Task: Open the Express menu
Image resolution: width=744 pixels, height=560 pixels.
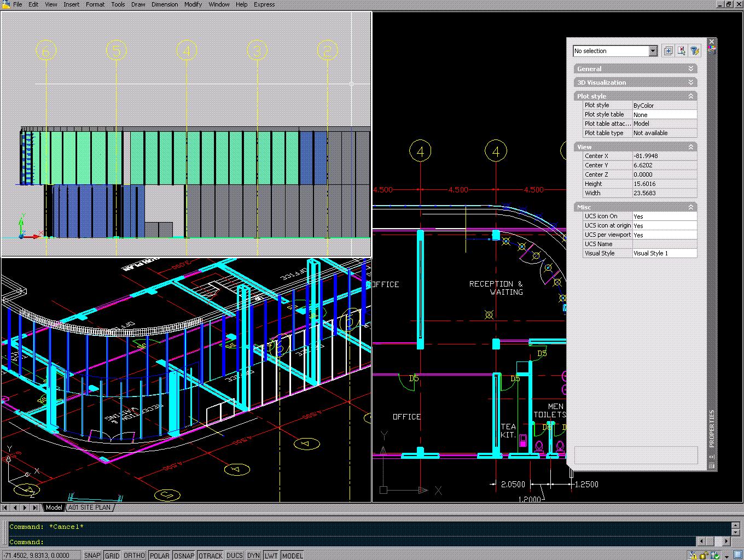Action: [264, 4]
